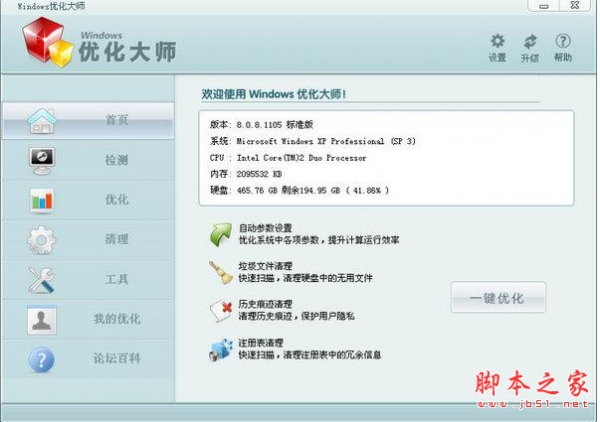Click the description 清理历史痕迹,保护用户隐私
Viewport: 600px width, 422px height.
pyautogui.click(x=297, y=316)
